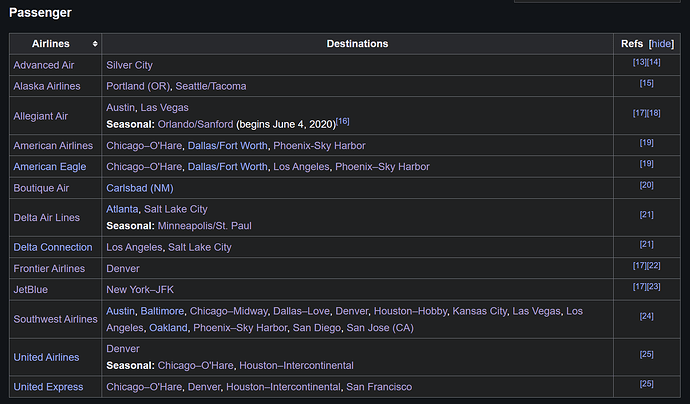Open reference [15] for Alaska Airlines
The image size is (690, 404).
[x=646, y=83]
